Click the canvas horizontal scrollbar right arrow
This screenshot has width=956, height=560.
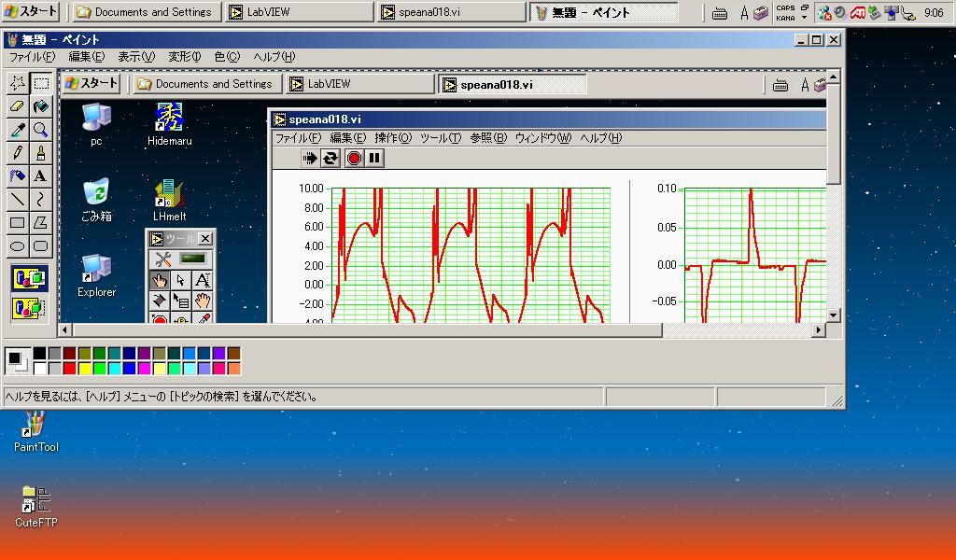(819, 330)
